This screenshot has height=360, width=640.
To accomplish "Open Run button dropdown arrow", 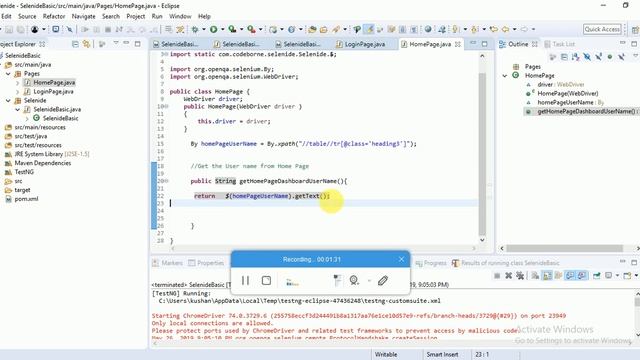I will (x=222, y=29).
